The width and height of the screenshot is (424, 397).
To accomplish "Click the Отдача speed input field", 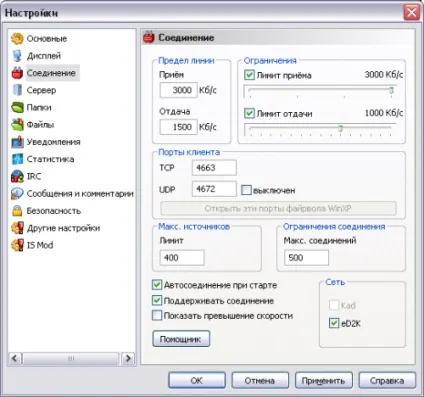I will tap(179, 127).
